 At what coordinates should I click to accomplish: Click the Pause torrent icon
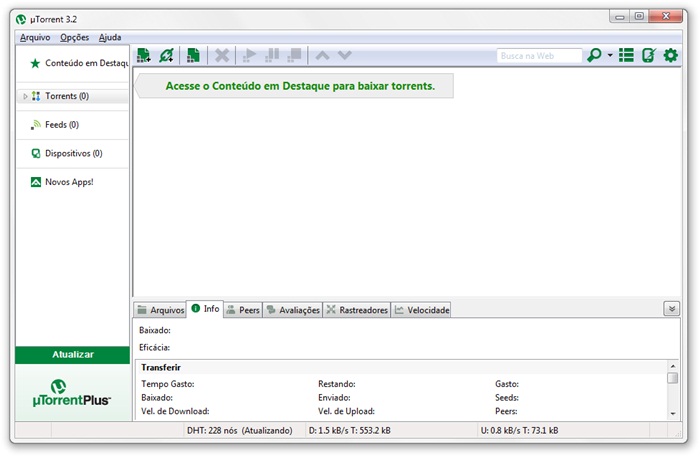(272, 55)
